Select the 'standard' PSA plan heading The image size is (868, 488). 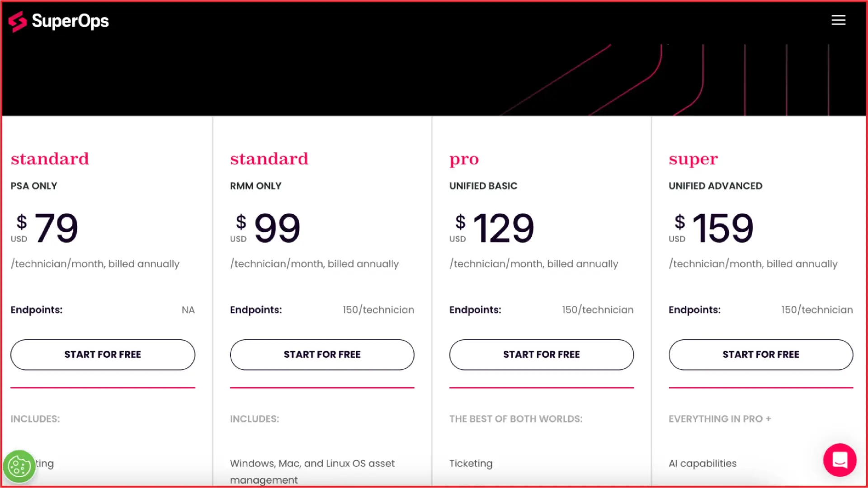click(x=50, y=159)
